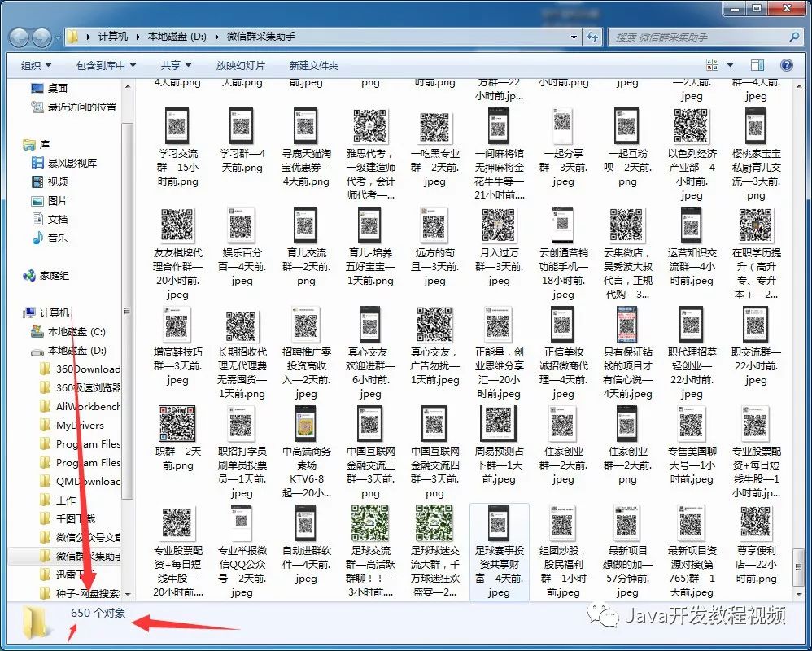Select file 远方的苟且—3天前.jpeg
The height and width of the screenshot is (651, 812).
point(434,247)
